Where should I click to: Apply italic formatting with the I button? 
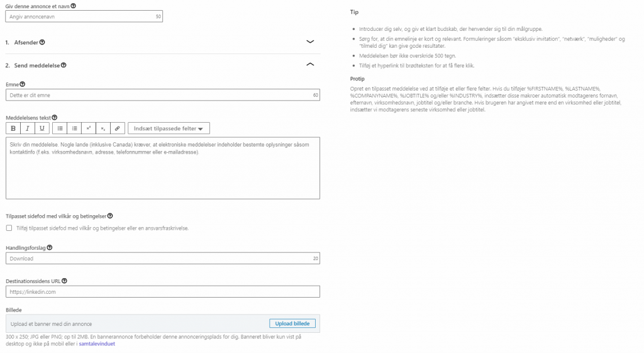pos(28,128)
